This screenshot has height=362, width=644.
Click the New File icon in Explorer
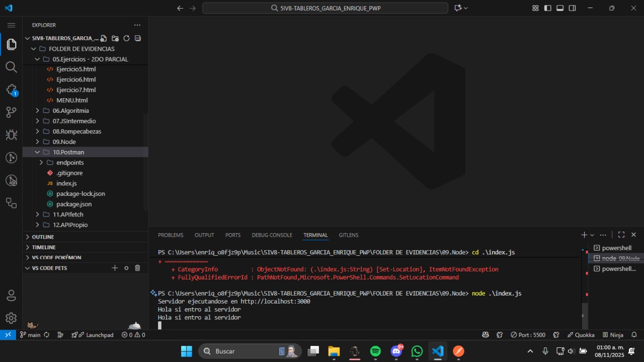point(103,38)
